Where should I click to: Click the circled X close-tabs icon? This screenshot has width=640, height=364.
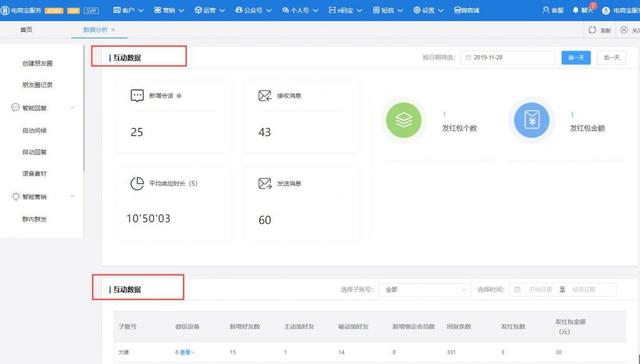point(624,30)
